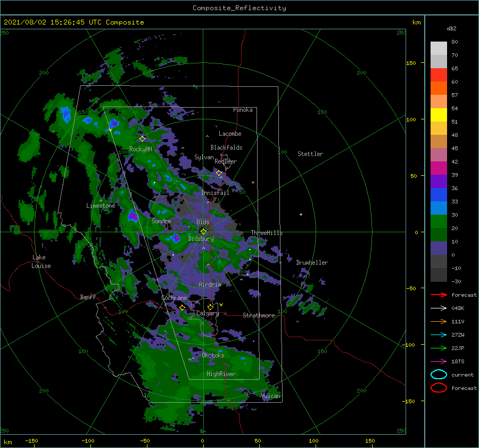Pick the red 60–65 dBZ swatch

coord(439,75)
